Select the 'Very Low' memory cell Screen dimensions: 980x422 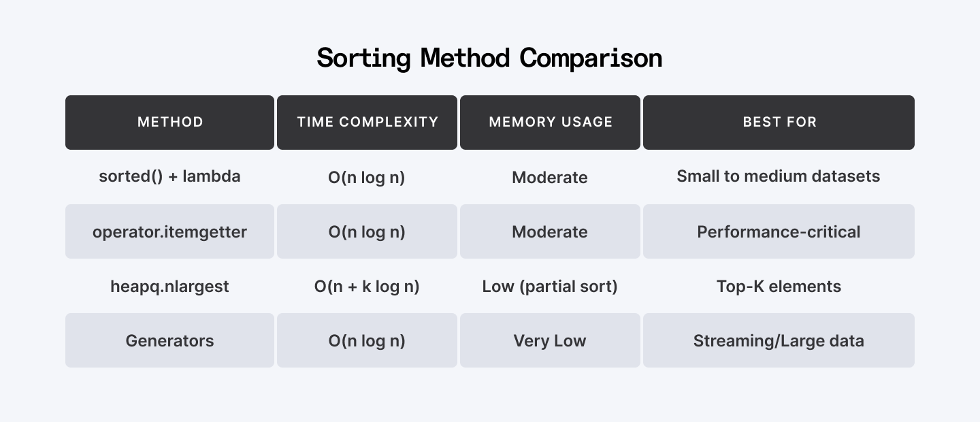coord(550,340)
